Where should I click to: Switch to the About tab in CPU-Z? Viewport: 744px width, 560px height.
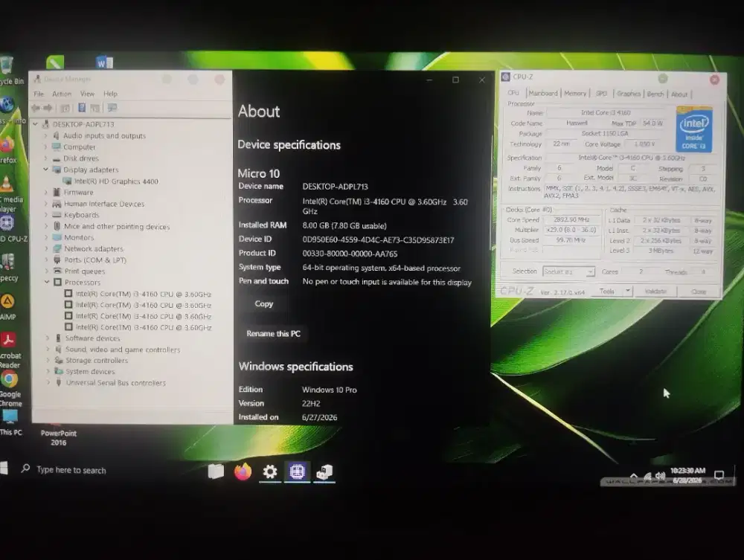coord(679,94)
